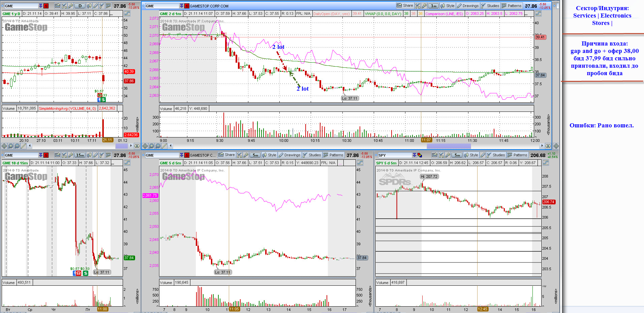Image resolution: width=644 pixels, height=313 pixels.
Task: Click crosshair pan icon below GME daily chart
Action: [4, 146]
